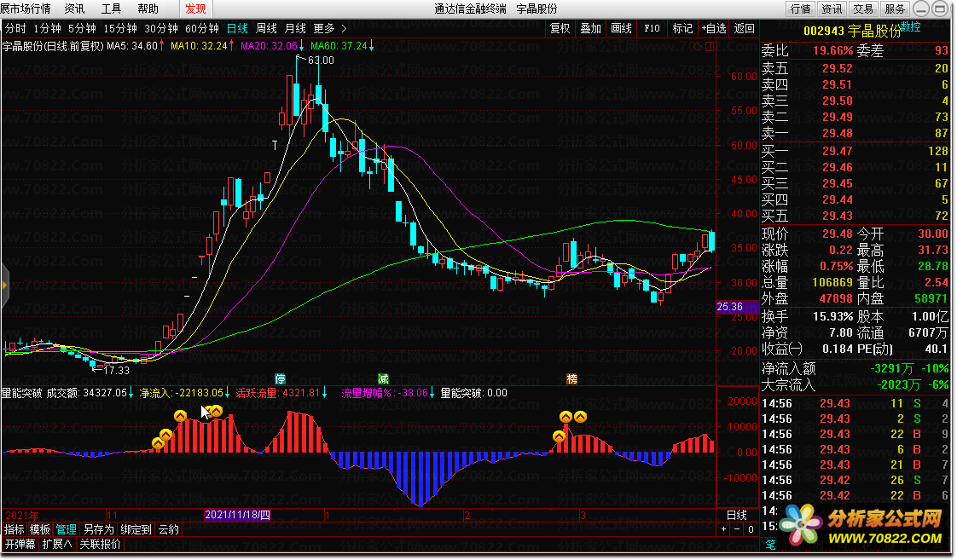Click the 榜 marker on the chart
957x560 pixels.
[571, 378]
